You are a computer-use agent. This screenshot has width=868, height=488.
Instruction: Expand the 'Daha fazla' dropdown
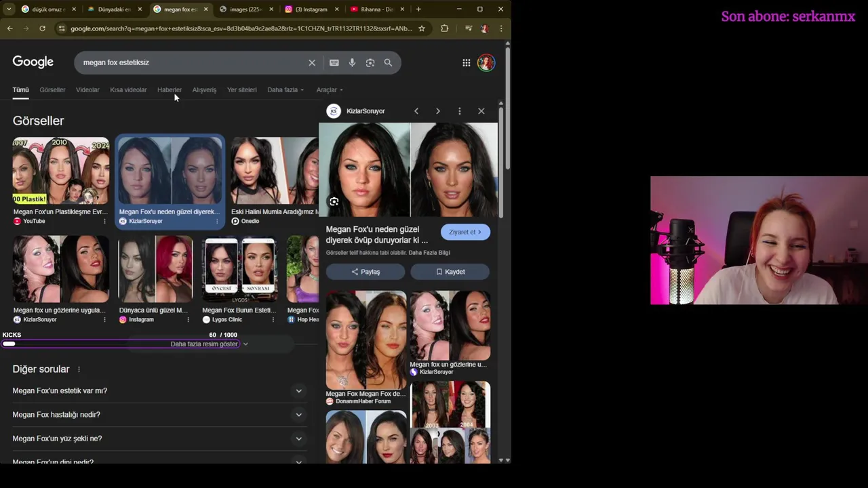click(285, 89)
